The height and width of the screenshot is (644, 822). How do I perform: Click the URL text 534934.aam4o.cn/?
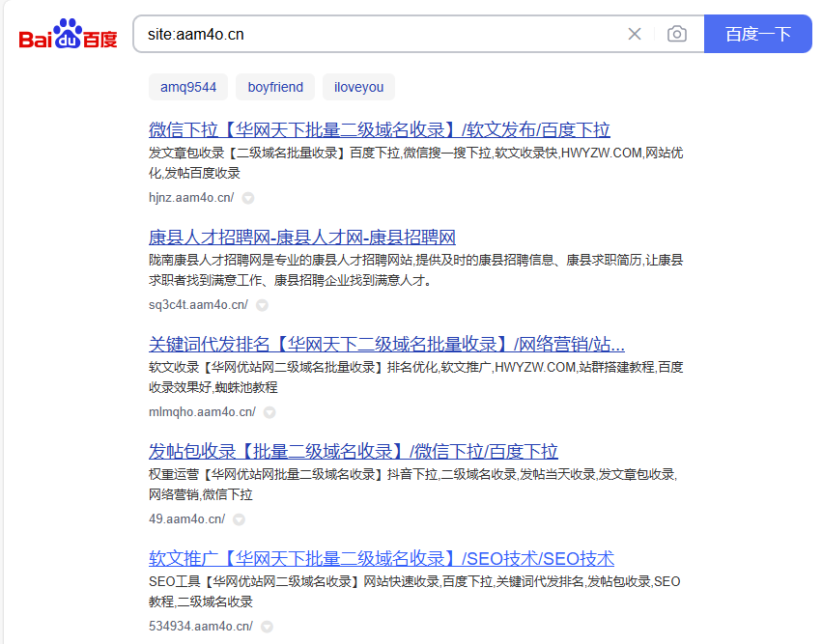[x=201, y=627]
